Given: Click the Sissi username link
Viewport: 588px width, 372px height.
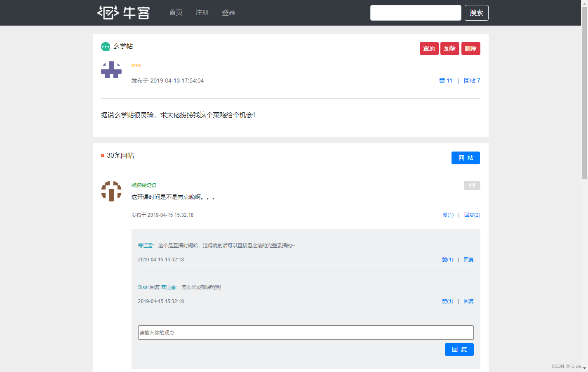Looking at the screenshot, I should point(143,287).
